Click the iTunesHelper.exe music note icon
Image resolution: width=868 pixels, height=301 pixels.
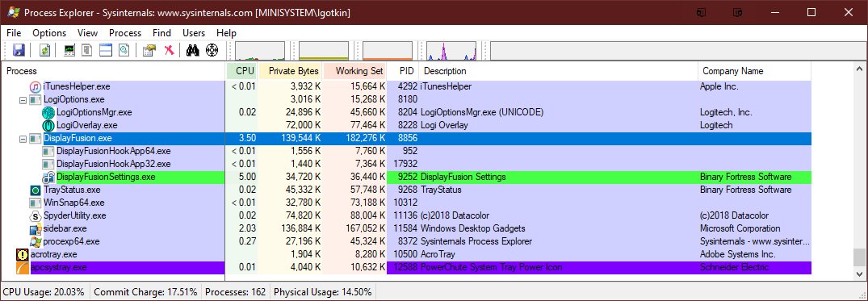(36, 87)
